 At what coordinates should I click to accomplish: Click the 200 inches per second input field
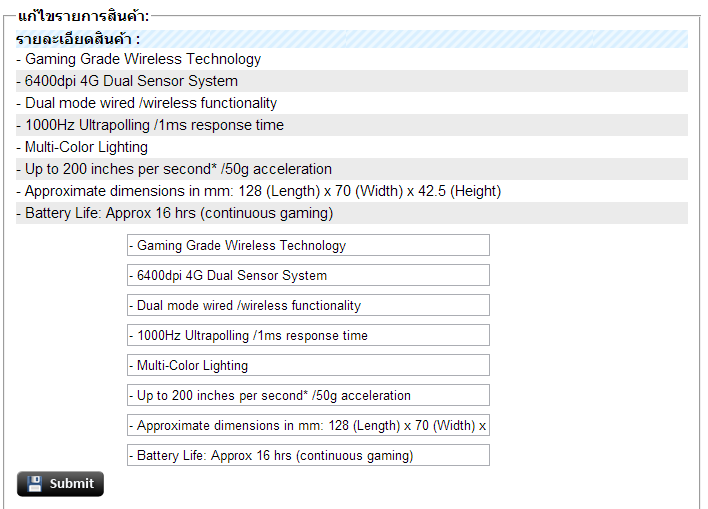pos(308,395)
